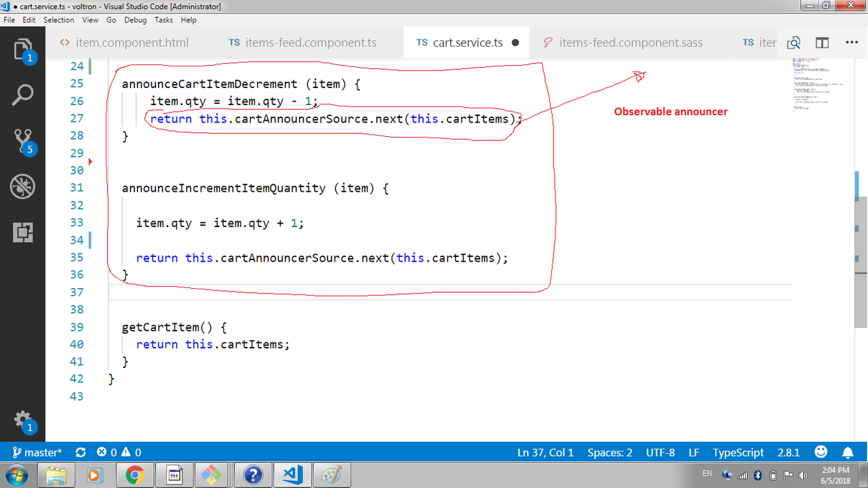Place cursor on announceIncrementItemQuantity method name
The height and width of the screenshot is (488, 868).
pos(224,188)
